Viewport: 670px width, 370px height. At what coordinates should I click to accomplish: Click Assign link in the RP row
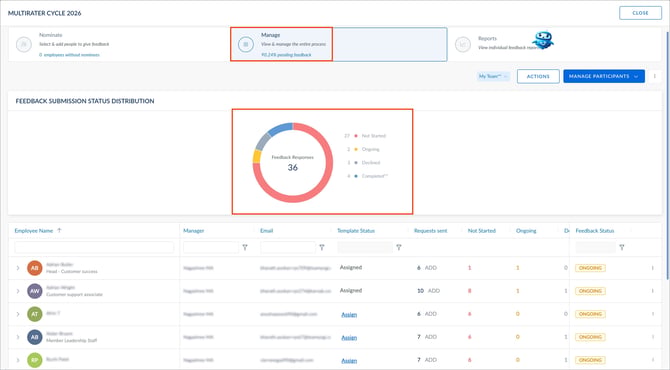pyautogui.click(x=349, y=361)
